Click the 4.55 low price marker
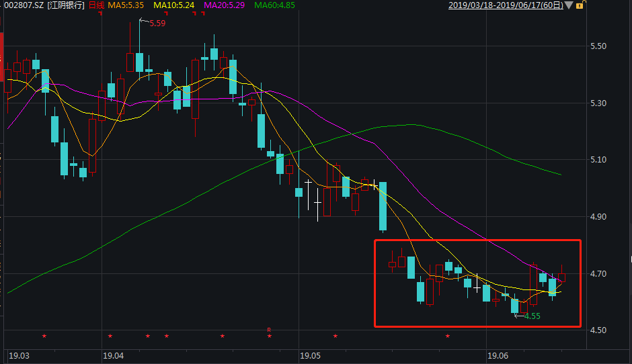Screen dimensions: 632x364 pos(532,316)
